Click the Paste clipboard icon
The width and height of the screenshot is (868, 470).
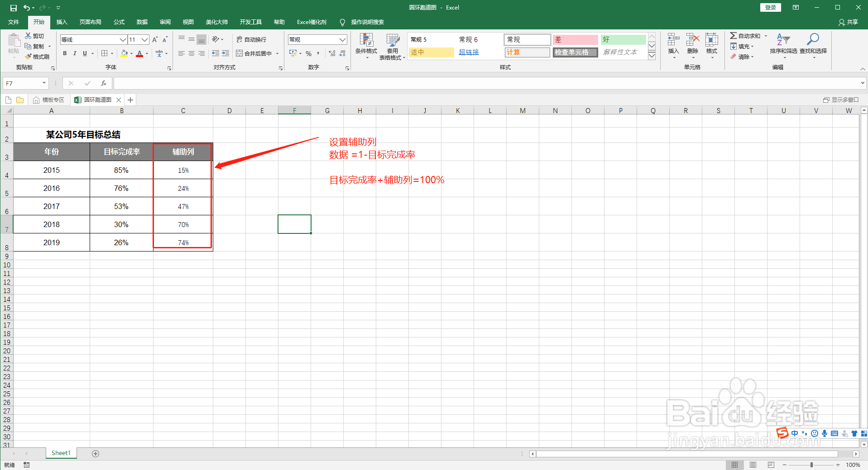tap(14, 41)
